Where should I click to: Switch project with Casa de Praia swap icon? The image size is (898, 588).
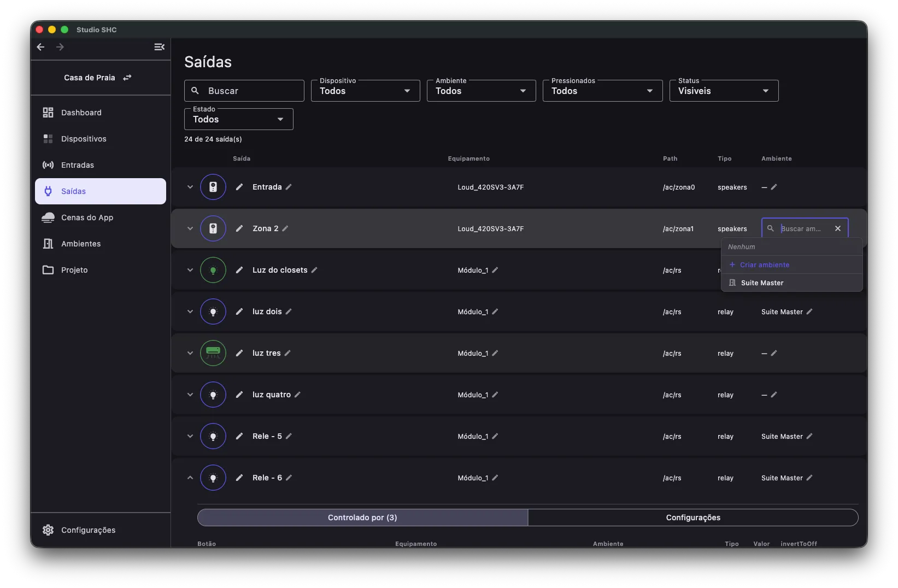point(127,78)
